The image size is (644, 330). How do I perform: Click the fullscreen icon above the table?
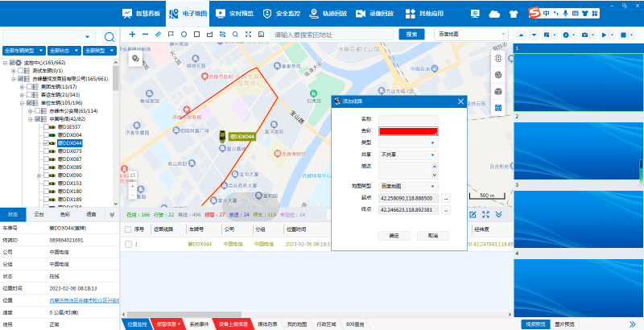point(485,214)
